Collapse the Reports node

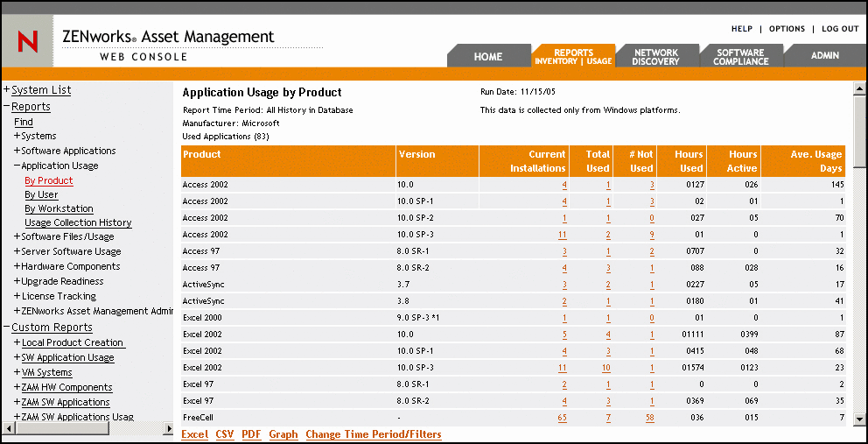tap(7, 107)
